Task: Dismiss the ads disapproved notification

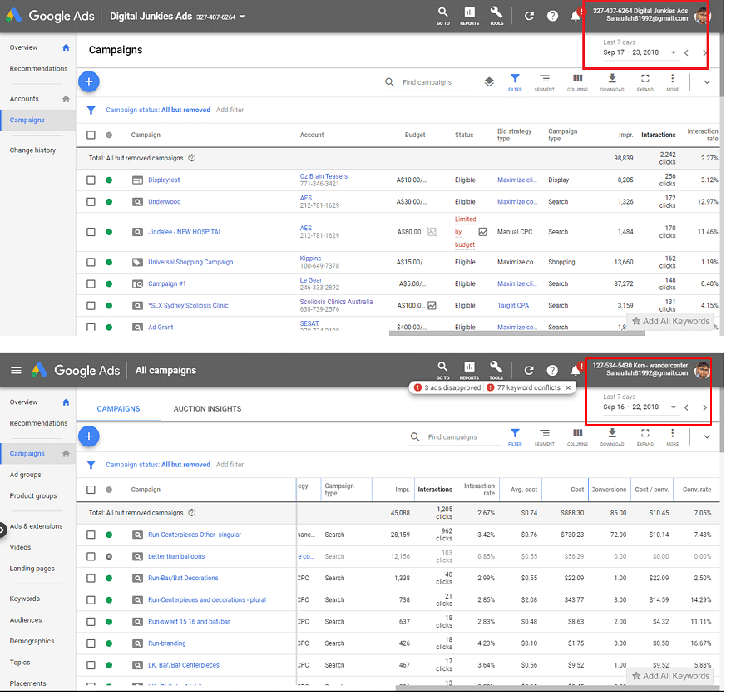Action: (x=568, y=387)
